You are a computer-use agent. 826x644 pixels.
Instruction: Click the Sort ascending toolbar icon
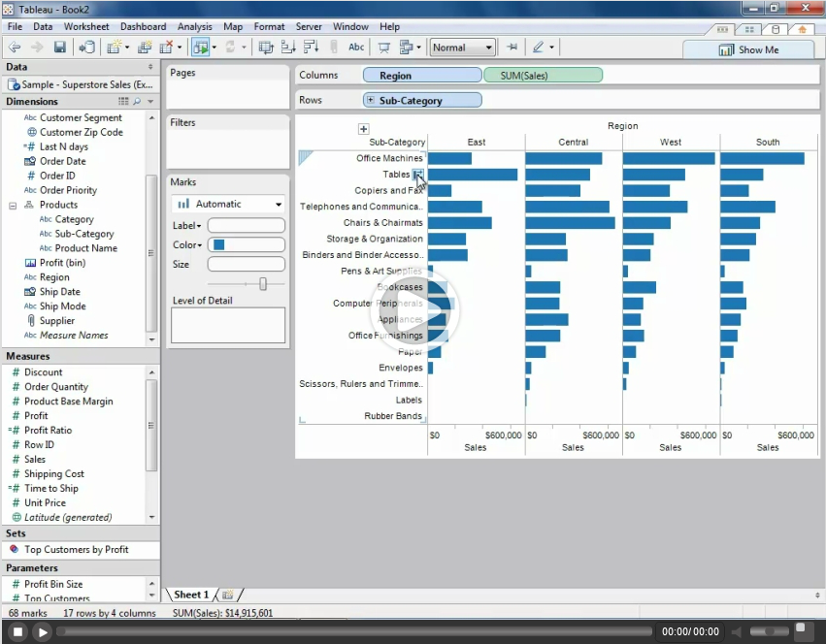point(287,48)
